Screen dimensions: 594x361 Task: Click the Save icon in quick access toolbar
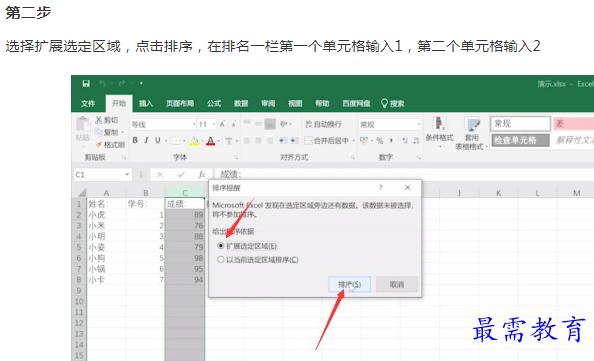86,83
